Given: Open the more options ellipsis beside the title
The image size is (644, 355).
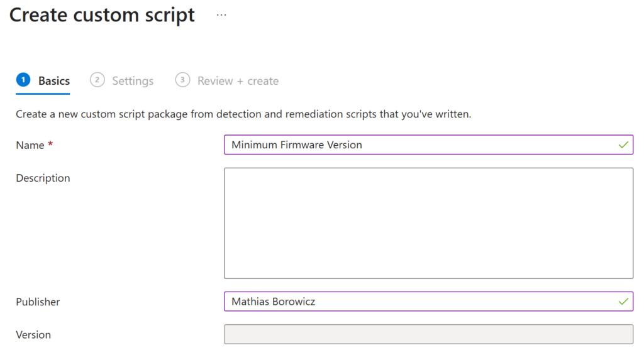Looking at the screenshot, I should 221,15.
